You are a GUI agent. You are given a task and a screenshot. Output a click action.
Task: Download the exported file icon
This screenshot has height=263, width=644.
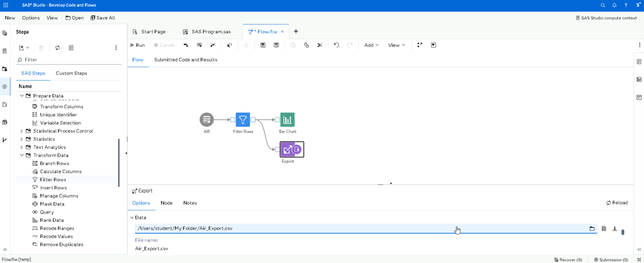(x=615, y=229)
